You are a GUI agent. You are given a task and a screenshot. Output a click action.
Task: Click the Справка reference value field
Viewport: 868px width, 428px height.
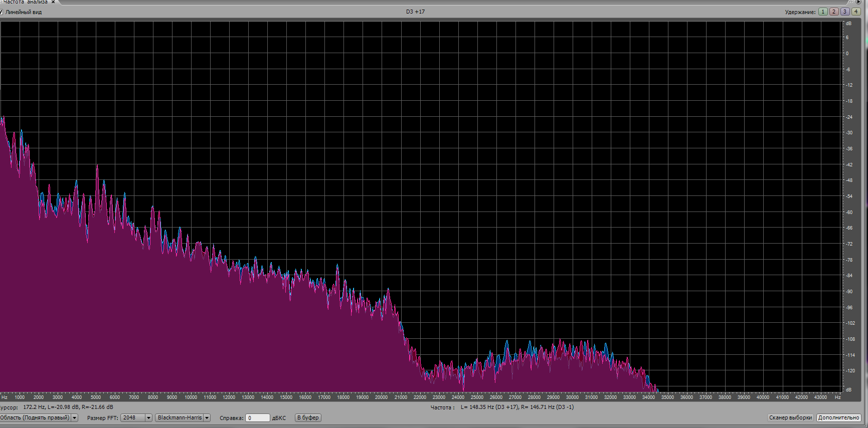click(257, 418)
